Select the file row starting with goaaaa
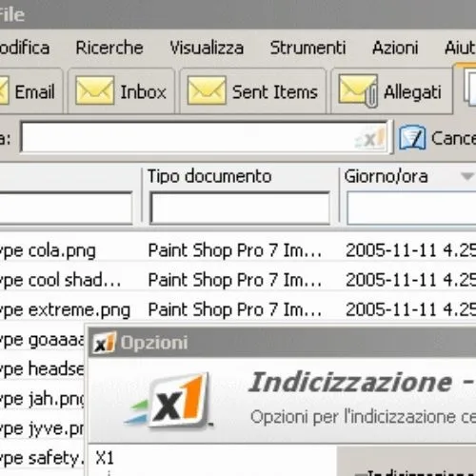This screenshot has width=476, height=476. pyautogui.click(x=43, y=340)
